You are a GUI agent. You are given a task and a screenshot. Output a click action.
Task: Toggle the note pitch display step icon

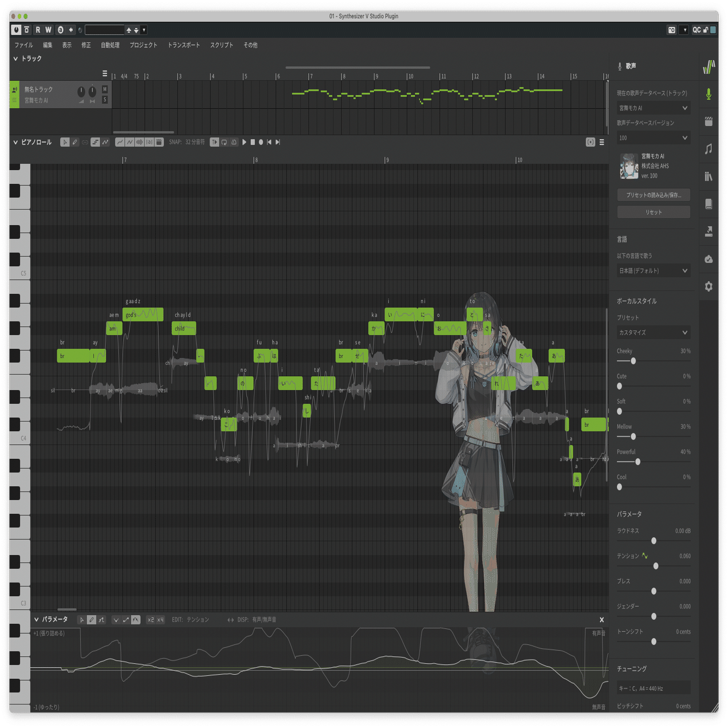pos(95,142)
